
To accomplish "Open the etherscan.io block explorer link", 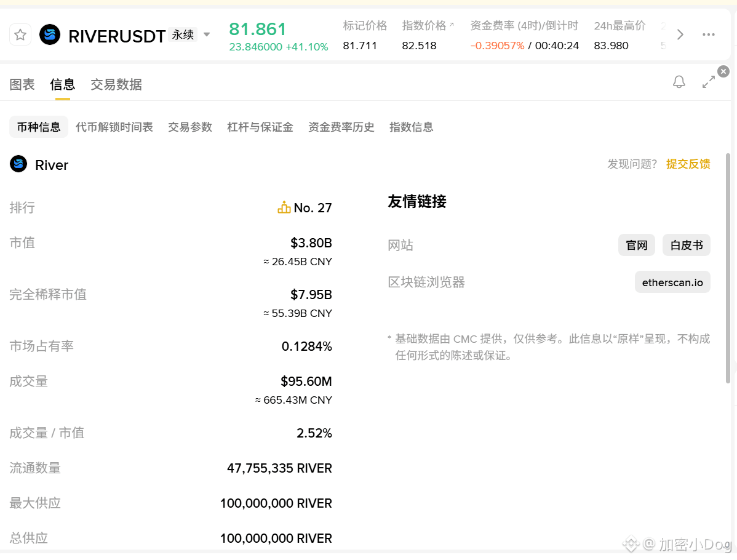I will (672, 282).
